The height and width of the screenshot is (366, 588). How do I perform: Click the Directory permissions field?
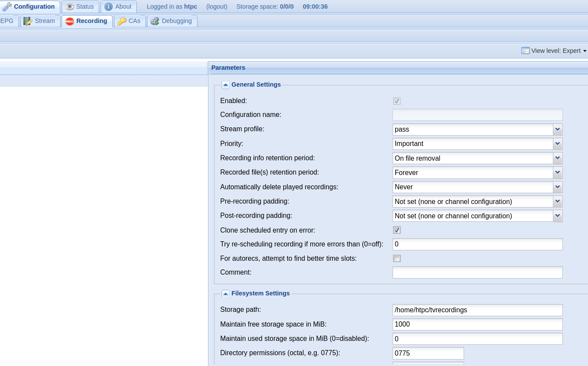(x=428, y=353)
